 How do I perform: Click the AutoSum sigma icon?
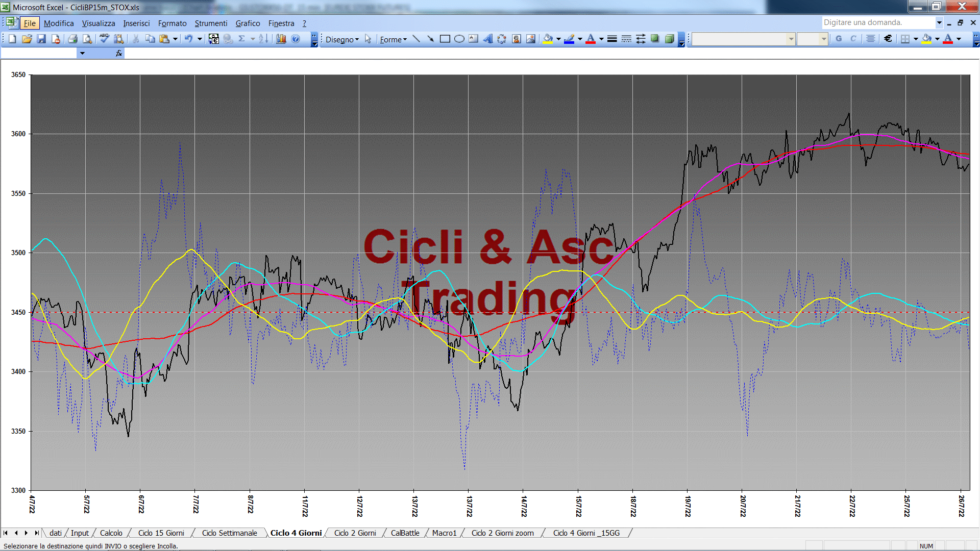242,39
